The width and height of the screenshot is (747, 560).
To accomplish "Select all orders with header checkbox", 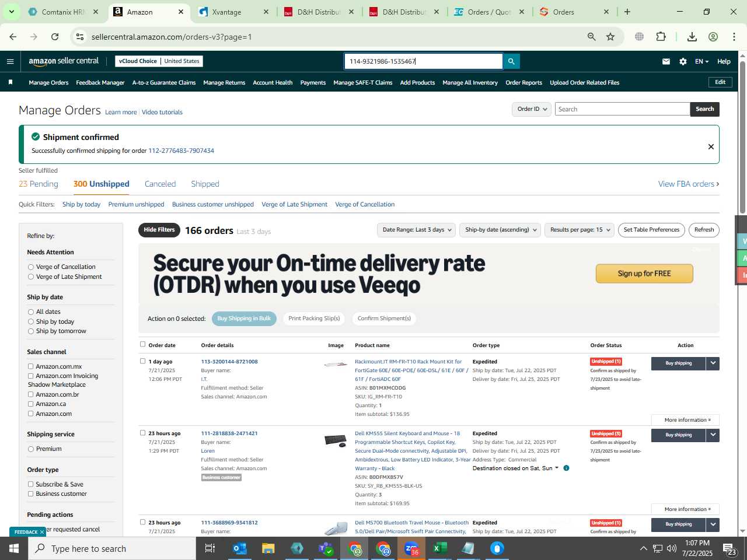I will coord(142,344).
